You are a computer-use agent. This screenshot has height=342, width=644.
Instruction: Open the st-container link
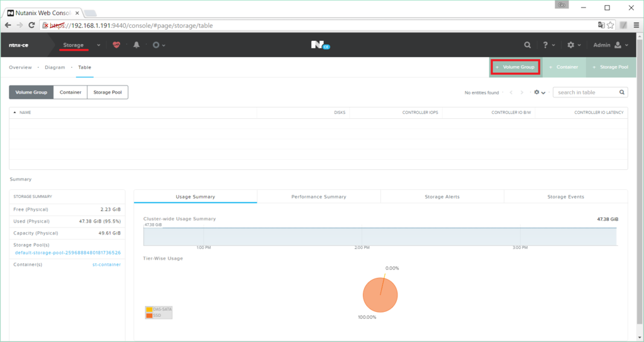(107, 265)
